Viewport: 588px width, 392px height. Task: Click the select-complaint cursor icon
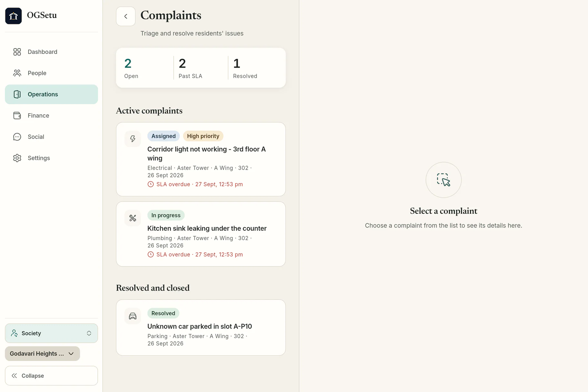click(x=443, y=180)
